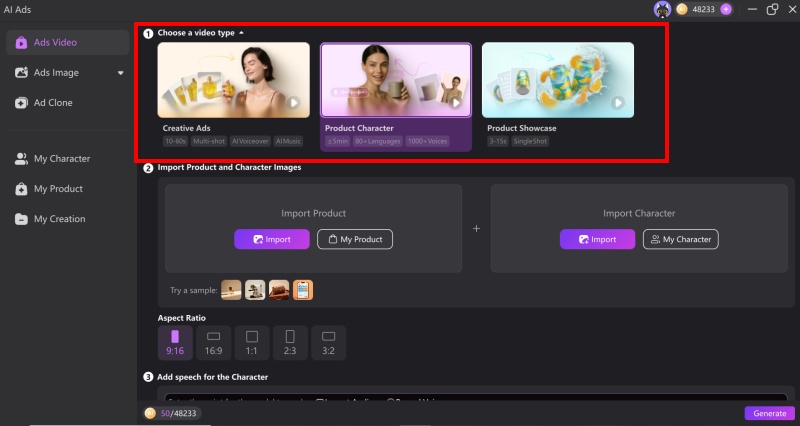This screenshot has width=800, height=426.
Task: Click the Multi-shot tag under Creative Ads
Action: 209,141
